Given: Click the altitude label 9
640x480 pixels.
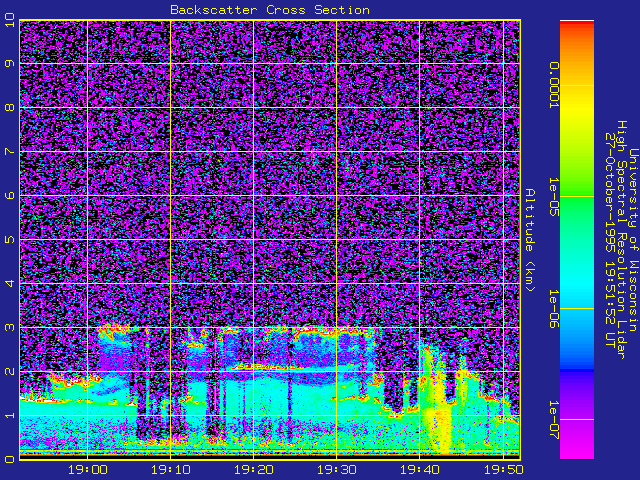Looking at the screenshot, I should coord(10,64).
